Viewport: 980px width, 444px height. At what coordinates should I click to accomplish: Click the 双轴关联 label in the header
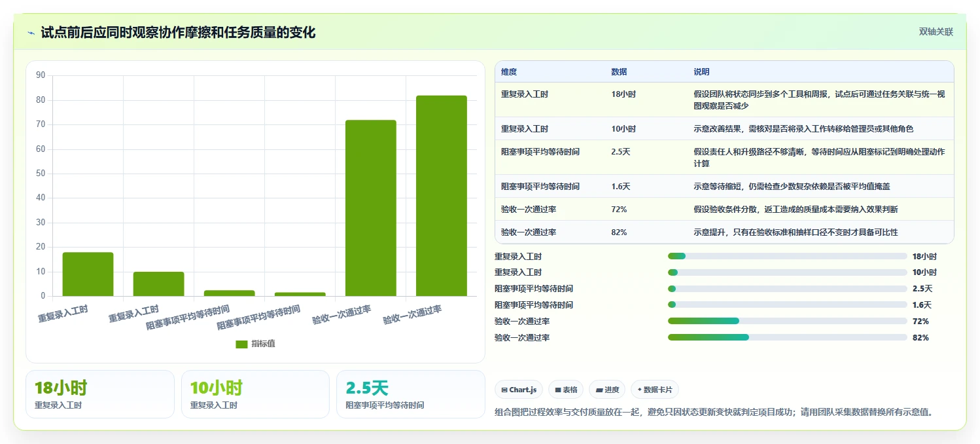tap(936, 32)
